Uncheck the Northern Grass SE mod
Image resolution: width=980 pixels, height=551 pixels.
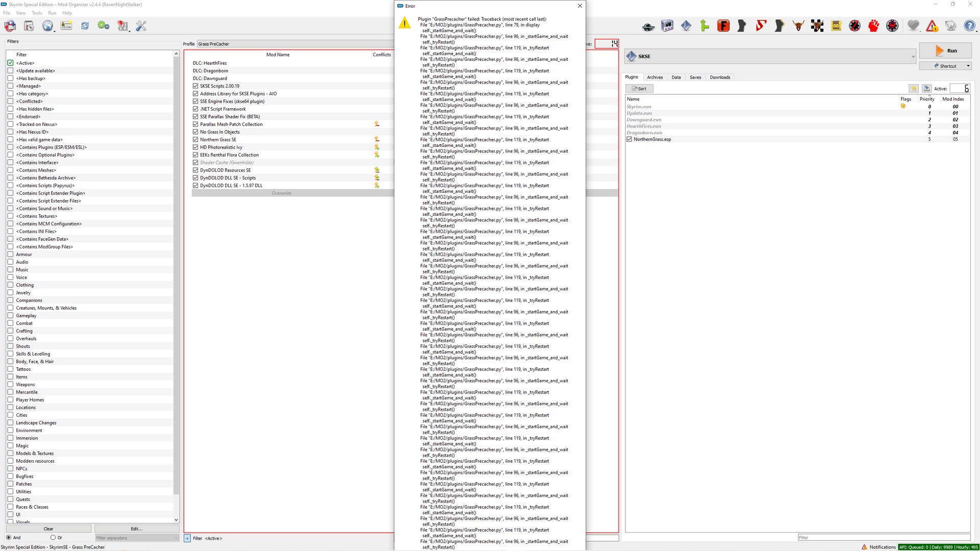pyautogui.click(x=195, y=140)
